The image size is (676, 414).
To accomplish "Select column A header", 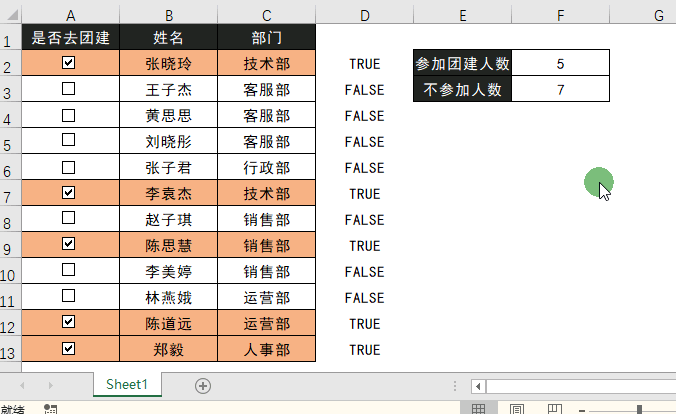I will pos(71,16).
